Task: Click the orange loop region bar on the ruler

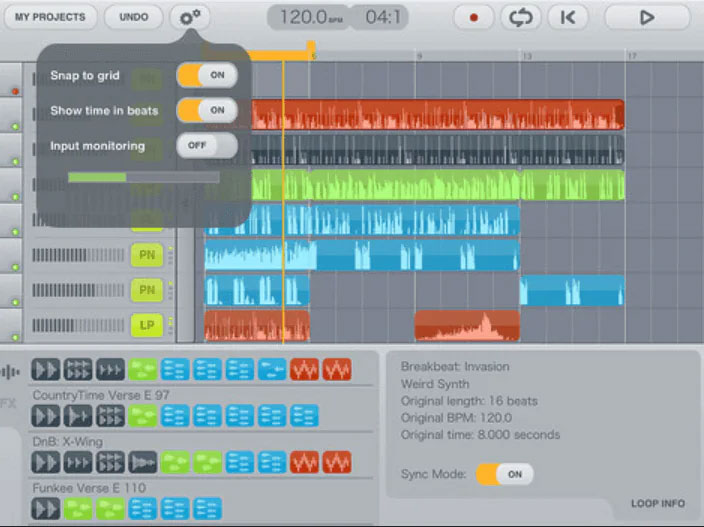Action: click(280, 55)
